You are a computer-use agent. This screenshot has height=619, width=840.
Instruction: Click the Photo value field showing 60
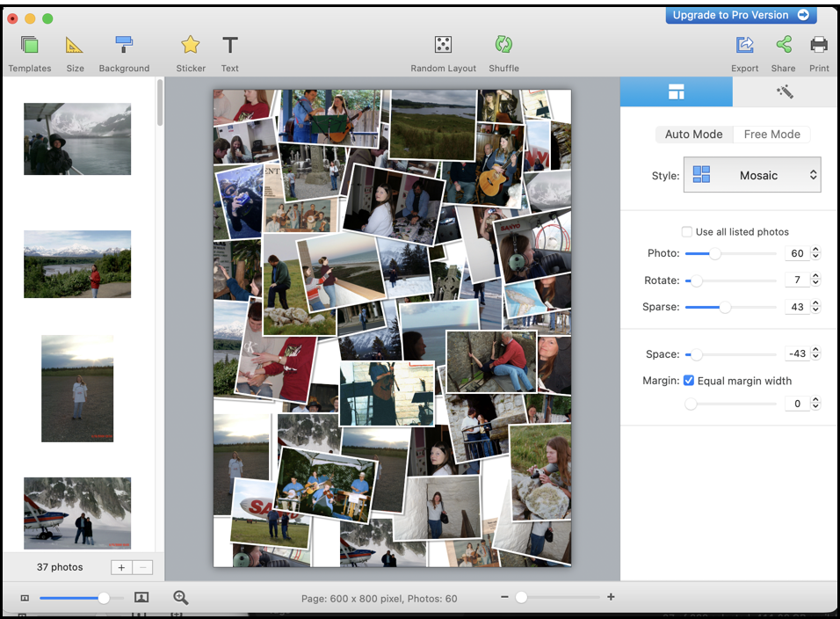[x=797, y=253]
